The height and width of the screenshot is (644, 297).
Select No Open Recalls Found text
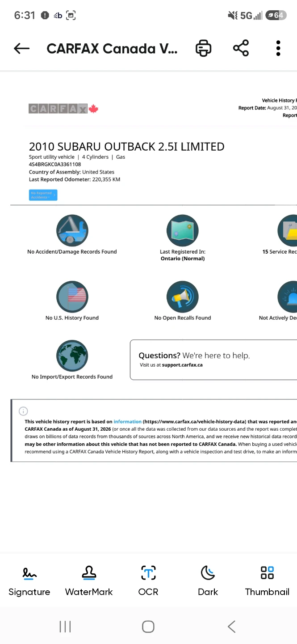[x=183, y=318]
